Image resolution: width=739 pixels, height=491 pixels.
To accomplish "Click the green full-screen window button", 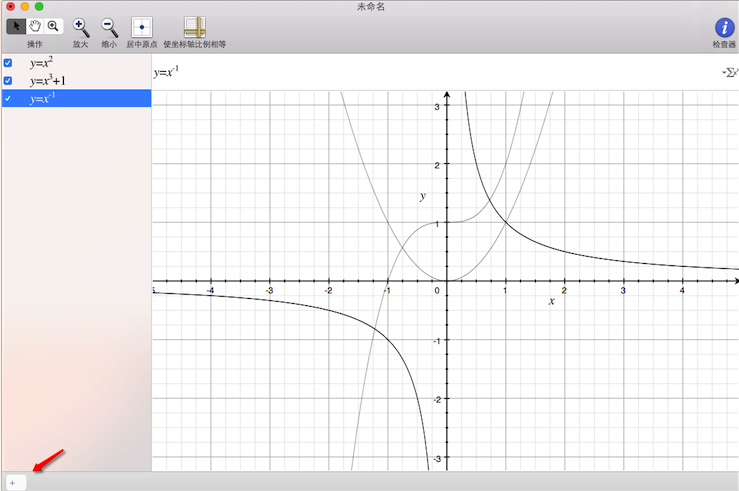I will [39, 6].
